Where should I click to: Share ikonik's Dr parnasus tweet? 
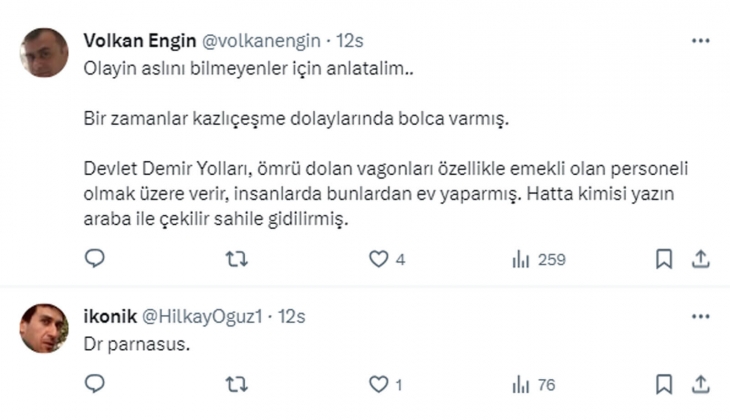701,384
